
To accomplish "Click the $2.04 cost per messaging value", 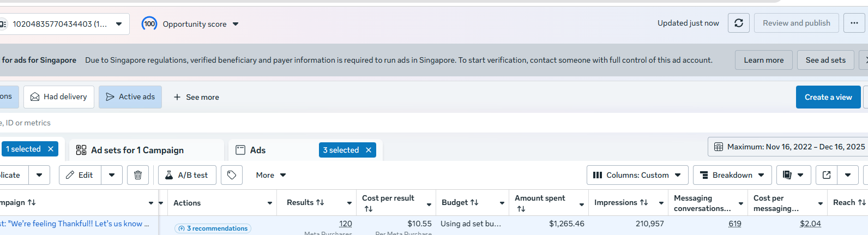I will (x=810, y=224).
